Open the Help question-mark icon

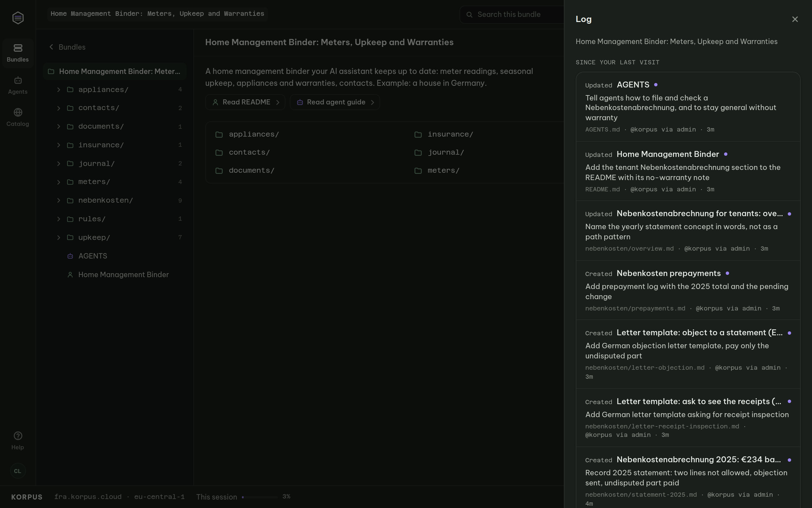pyautogui.click(x=18, y=436)
